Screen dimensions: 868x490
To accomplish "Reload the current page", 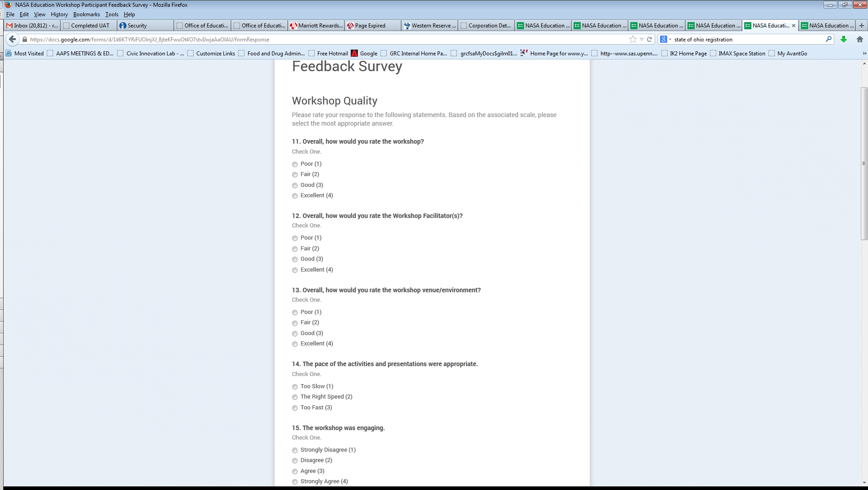I will pos(650,39).
